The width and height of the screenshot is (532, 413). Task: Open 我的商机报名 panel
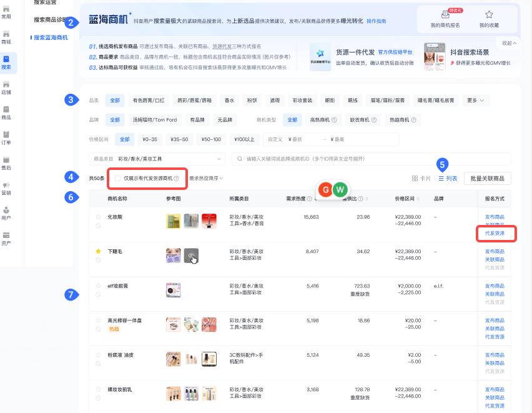(446, 19)
